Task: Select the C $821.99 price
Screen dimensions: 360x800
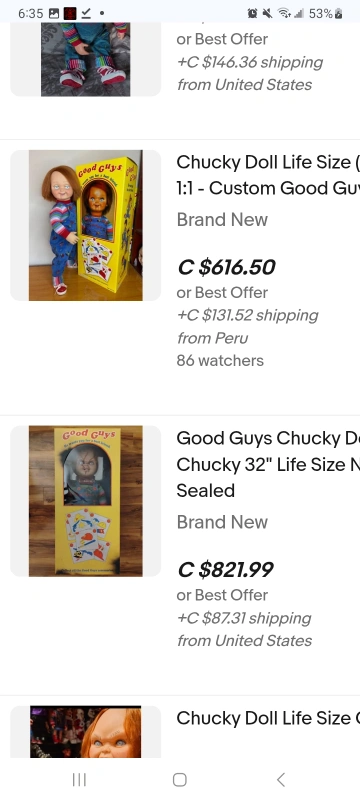Action: tap(225, 569)
